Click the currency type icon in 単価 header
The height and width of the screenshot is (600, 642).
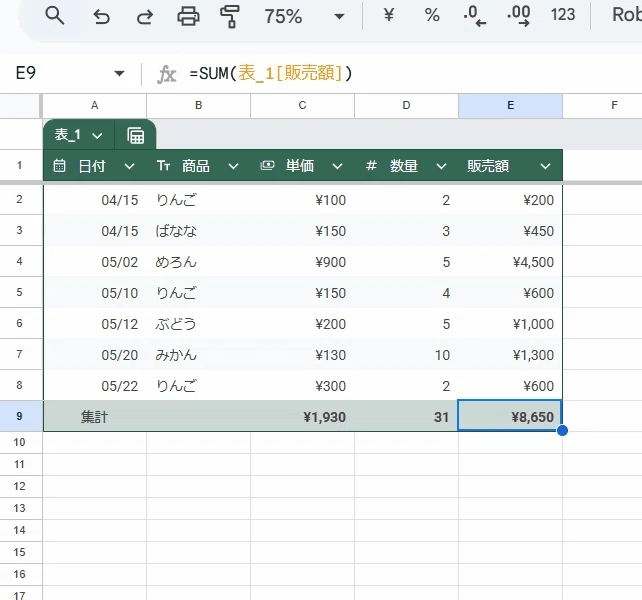point(267,165)
